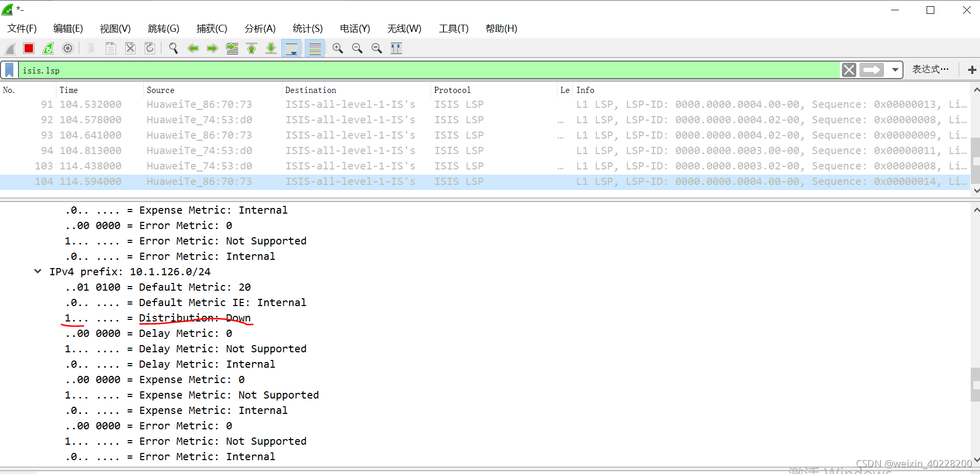Click the Le (length) column header
The width and height of the screenshot is (980, 474).
[565, 90]
